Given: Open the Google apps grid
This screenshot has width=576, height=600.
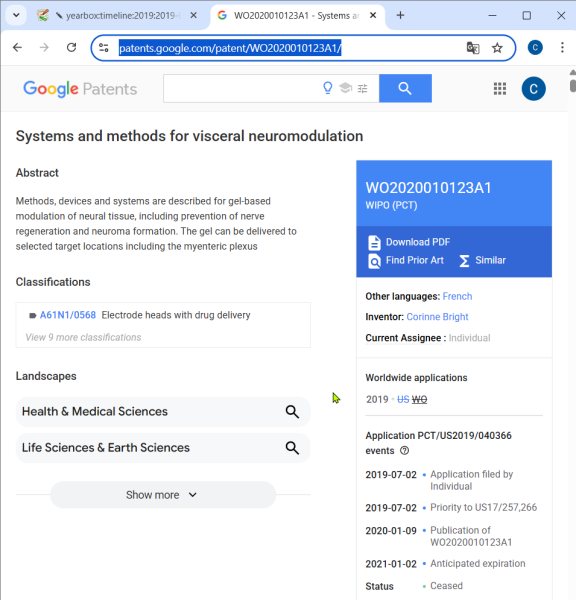Looking at the screenshot, I should 499,89.
